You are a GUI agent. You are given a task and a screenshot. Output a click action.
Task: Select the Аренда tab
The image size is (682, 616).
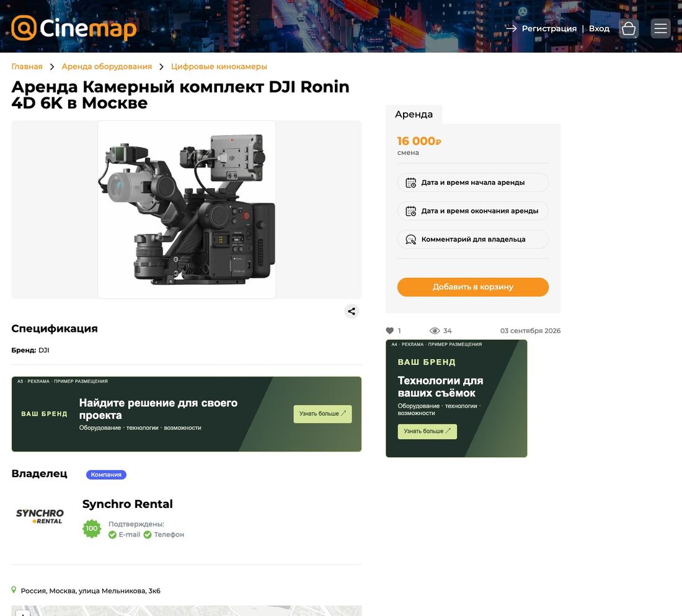(414, 115)
